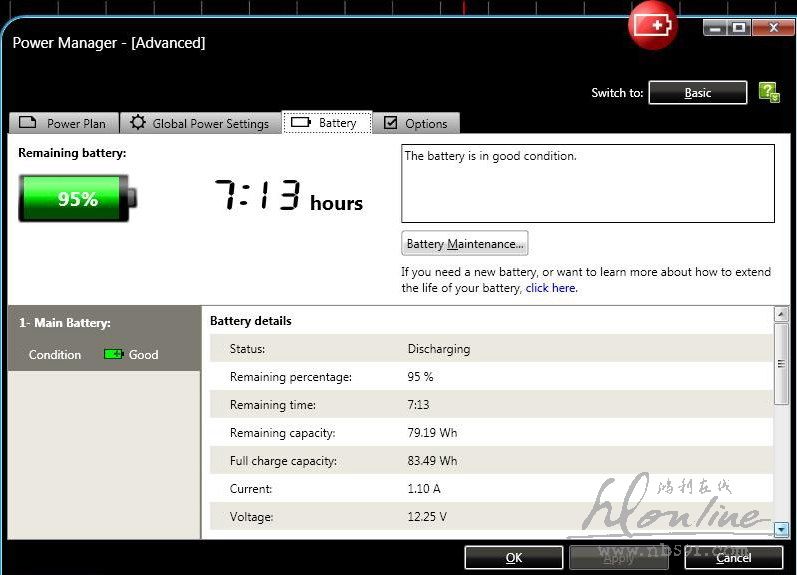Switch to Basic mode
The width and height of the screenshot is (797, 575).
click(x=697, y=93)
